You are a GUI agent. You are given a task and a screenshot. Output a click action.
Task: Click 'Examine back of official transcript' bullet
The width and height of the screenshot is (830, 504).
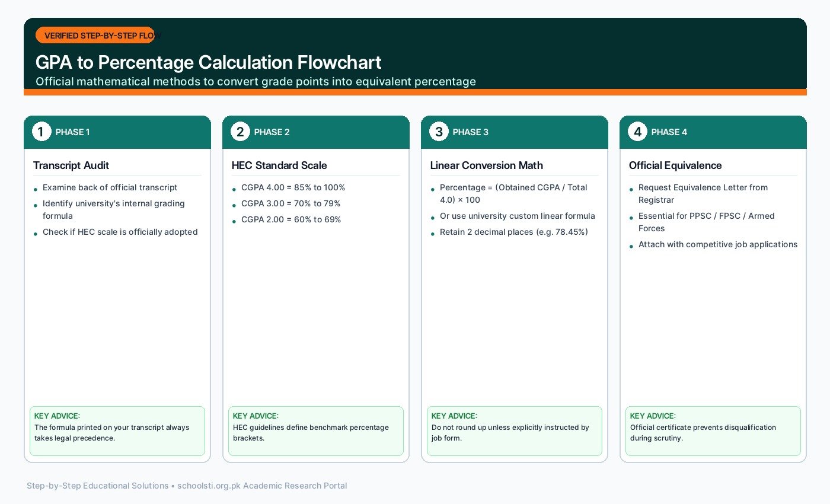pos(110,187)
